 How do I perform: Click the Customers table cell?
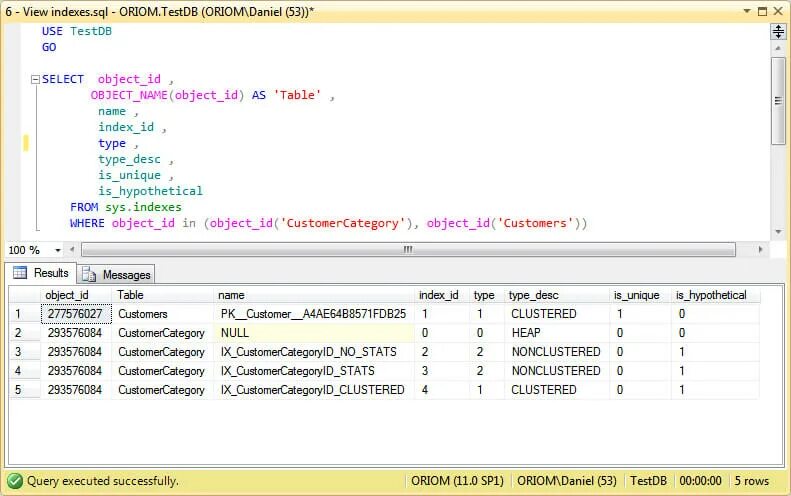click(162, 314)
